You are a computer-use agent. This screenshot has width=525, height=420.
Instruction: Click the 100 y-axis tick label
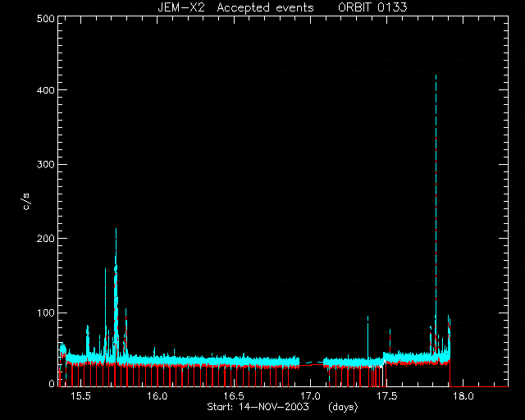[x=45, y=313]
